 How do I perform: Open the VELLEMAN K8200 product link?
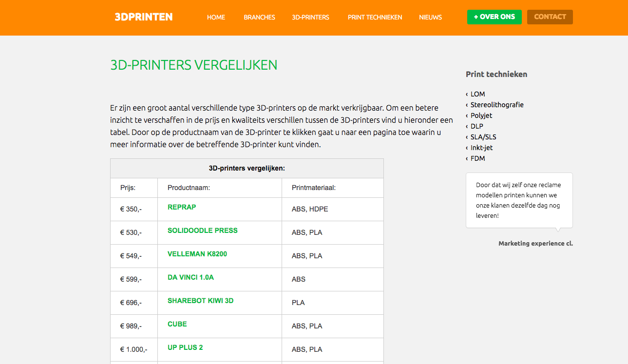[x=197, y=254]
